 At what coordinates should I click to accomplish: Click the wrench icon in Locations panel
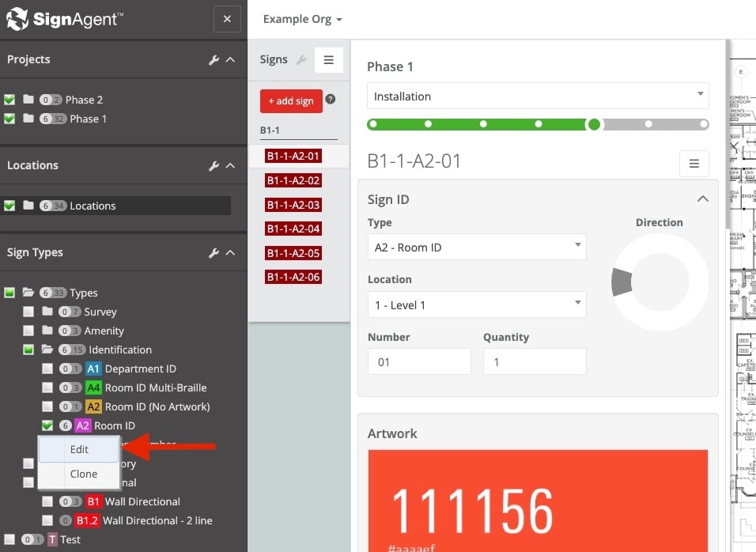[214, 166]
